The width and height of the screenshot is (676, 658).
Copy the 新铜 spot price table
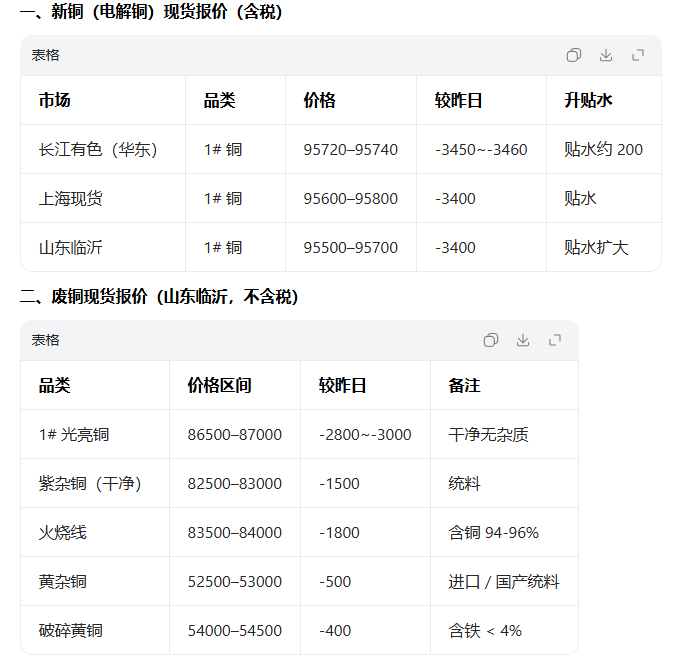[x=574, y=56]
